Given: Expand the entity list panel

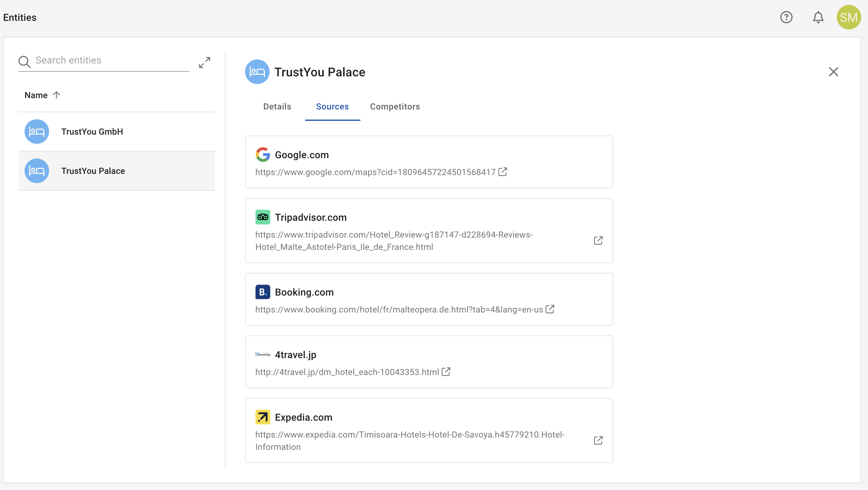Looking at the screenshot, I should point(205,62).
